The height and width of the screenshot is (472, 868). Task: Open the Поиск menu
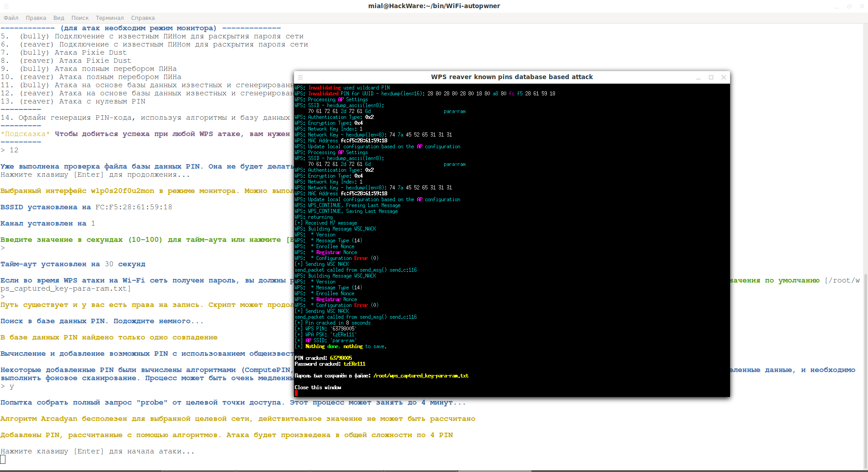click(x=80, y=18)
